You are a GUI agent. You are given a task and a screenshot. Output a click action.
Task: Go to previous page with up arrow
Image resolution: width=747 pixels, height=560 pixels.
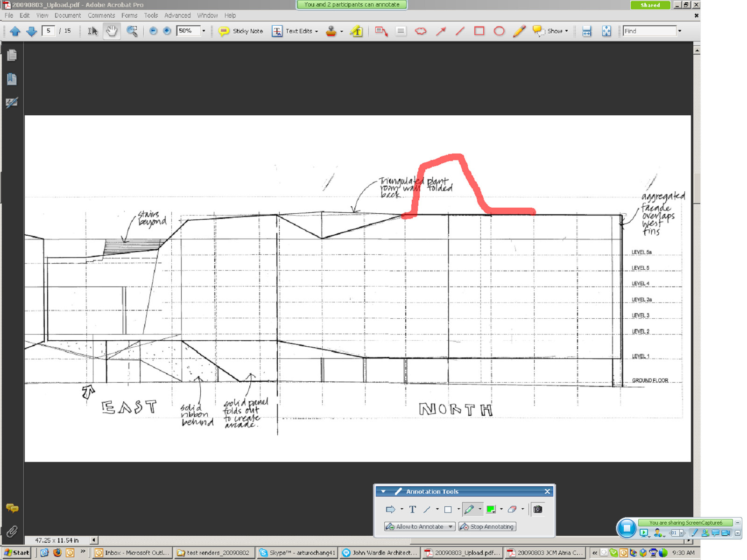tap(15, 31)
